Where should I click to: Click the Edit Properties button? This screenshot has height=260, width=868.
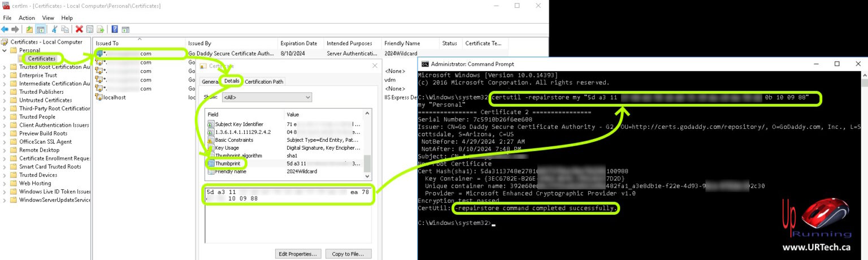tap(298, 254)
